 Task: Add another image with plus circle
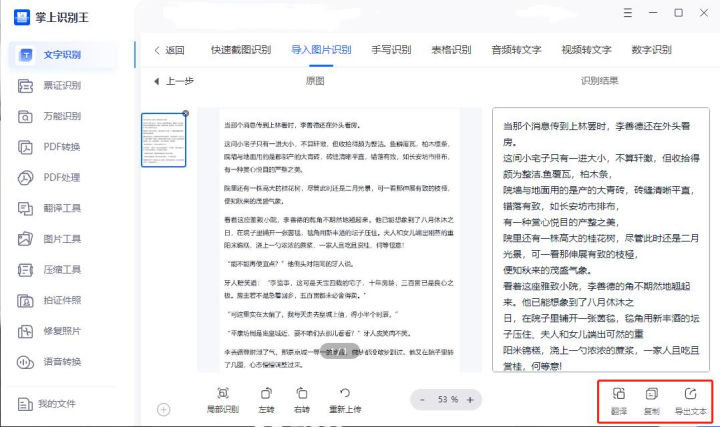coord(163,410)
